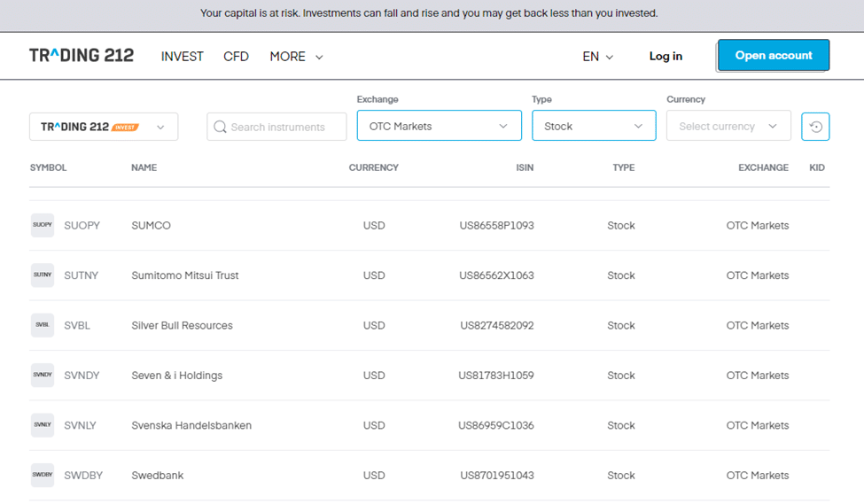
Task: Select ISIN US8274582092
Action: [497, 326]
